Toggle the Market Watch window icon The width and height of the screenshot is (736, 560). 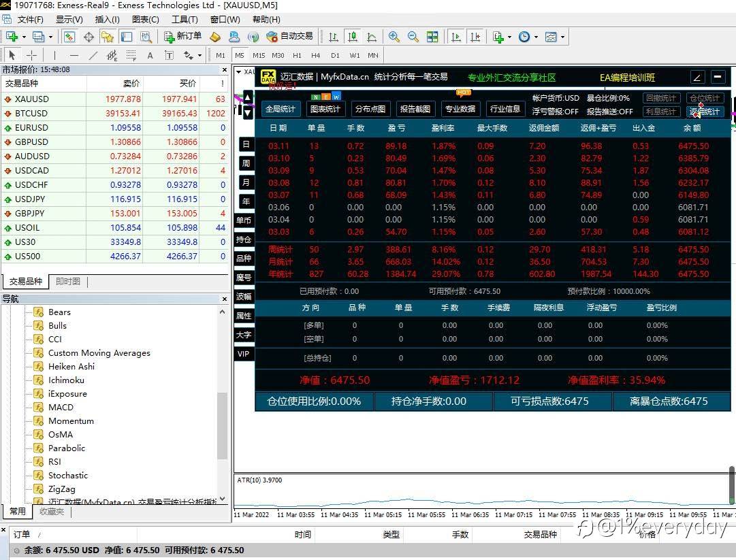(x=69, y=37)
